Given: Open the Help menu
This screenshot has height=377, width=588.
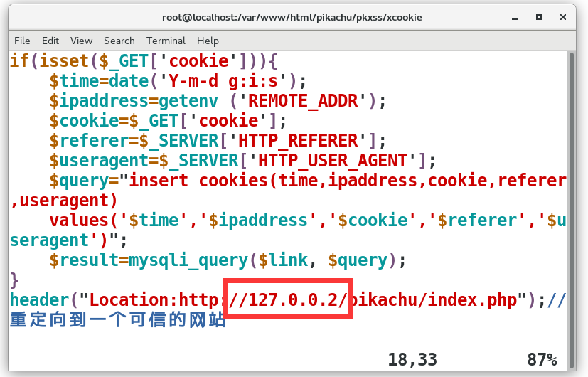Looking at the screenshot, I should coord(208,41).
